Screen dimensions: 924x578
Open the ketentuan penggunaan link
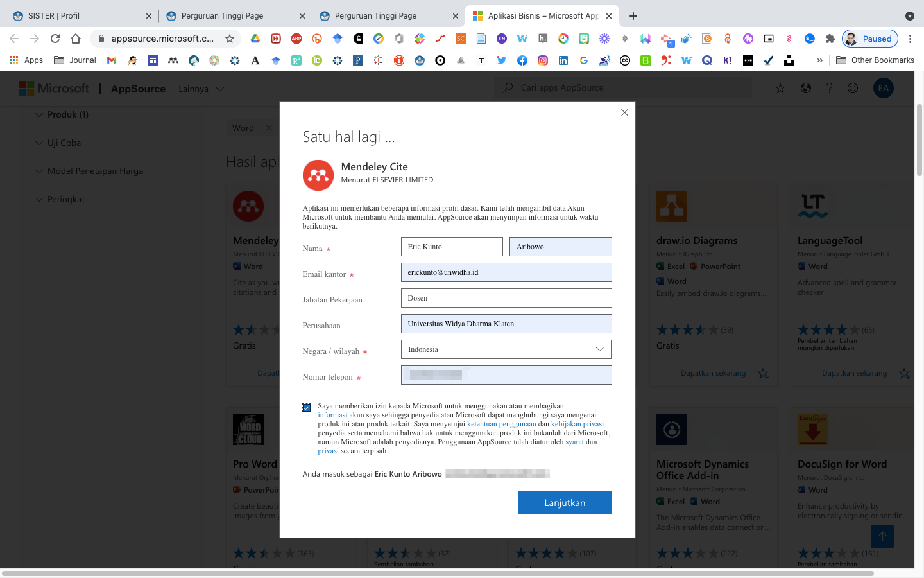pos(501,424)
